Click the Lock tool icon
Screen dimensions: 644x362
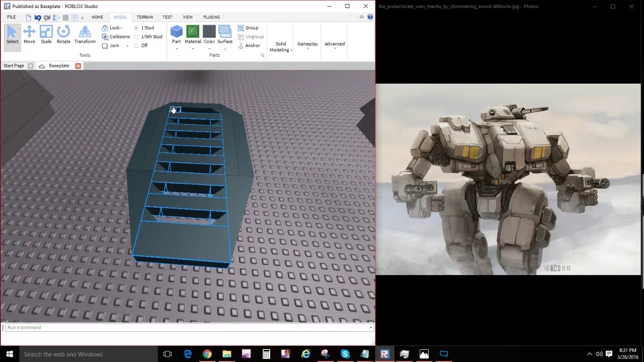tap(105, 28)
